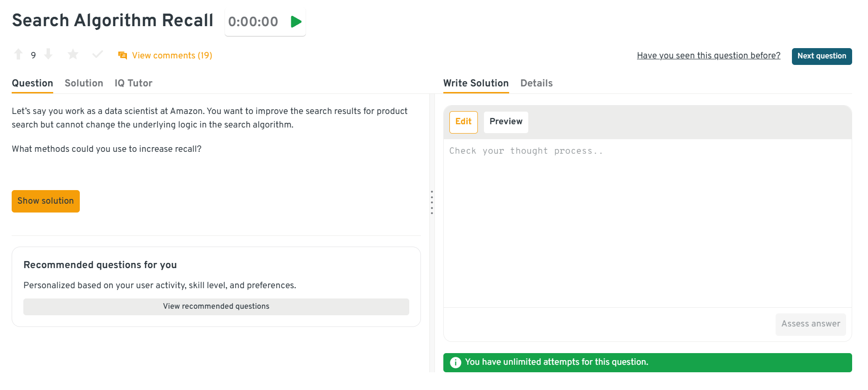The image size is (868, 390).
Task: Open View comments (19) link
Action: pos(172,56)
